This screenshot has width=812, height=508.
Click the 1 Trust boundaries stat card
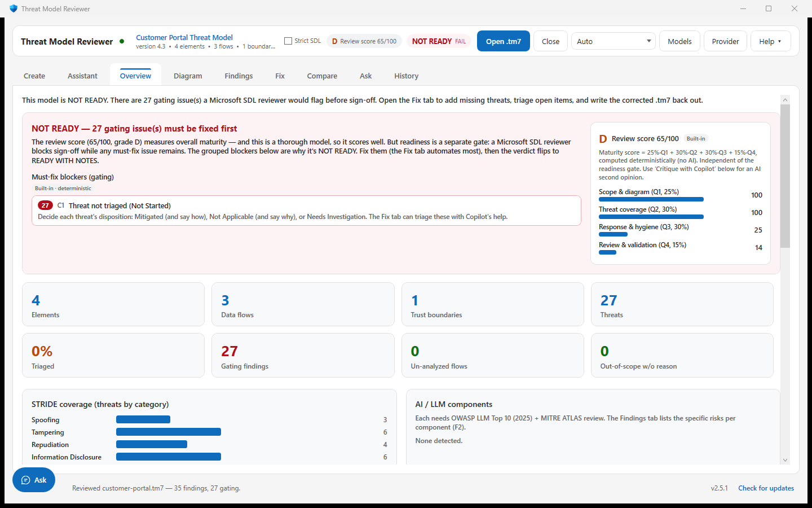[493, 304]
